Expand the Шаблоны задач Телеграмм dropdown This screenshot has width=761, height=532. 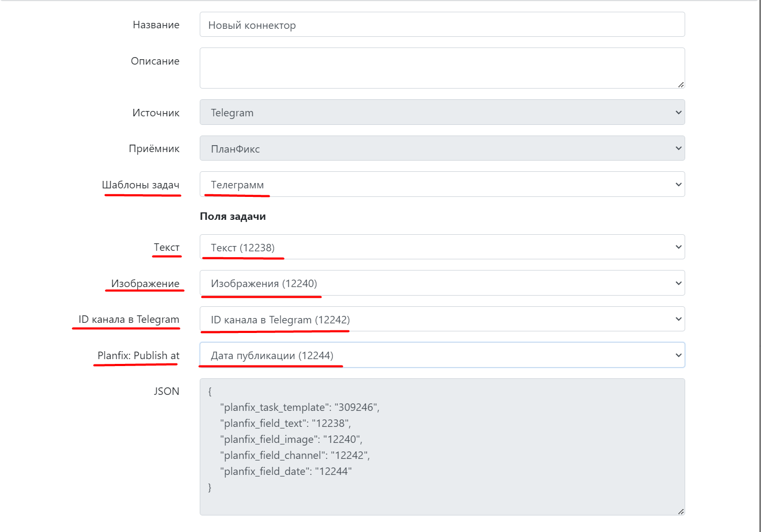pyautogui.click(x=442, y=185)
